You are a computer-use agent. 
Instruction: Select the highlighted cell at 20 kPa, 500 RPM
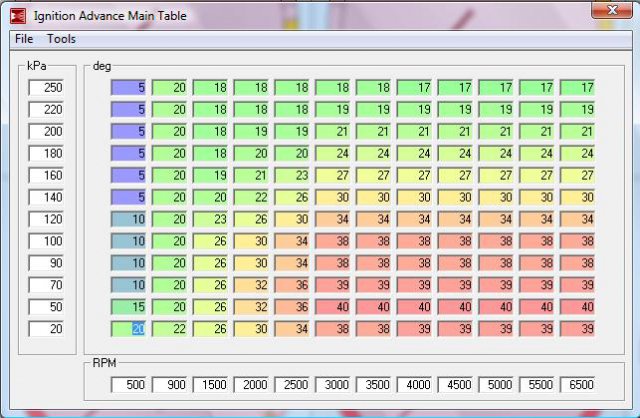(x=128, y=329)
